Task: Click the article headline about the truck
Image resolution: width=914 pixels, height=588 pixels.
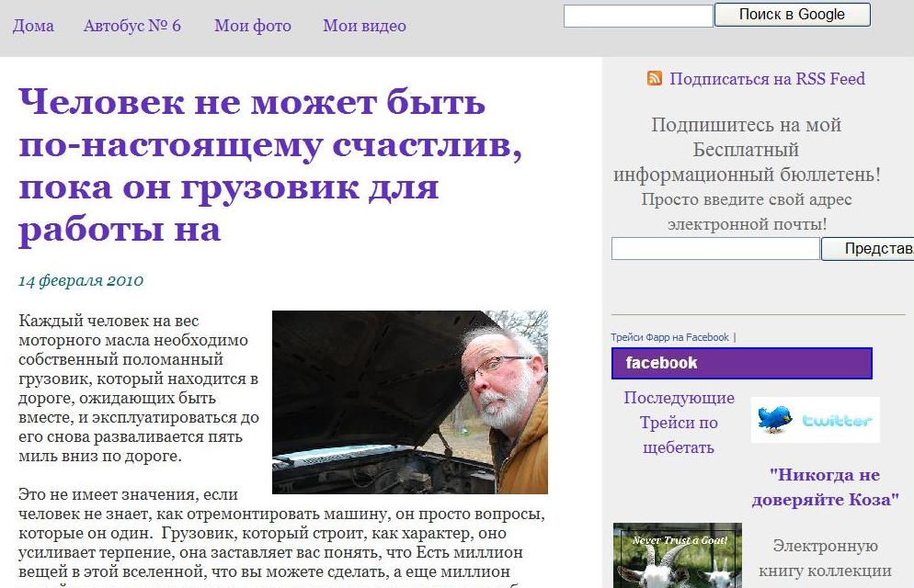Action: point(270,166)
